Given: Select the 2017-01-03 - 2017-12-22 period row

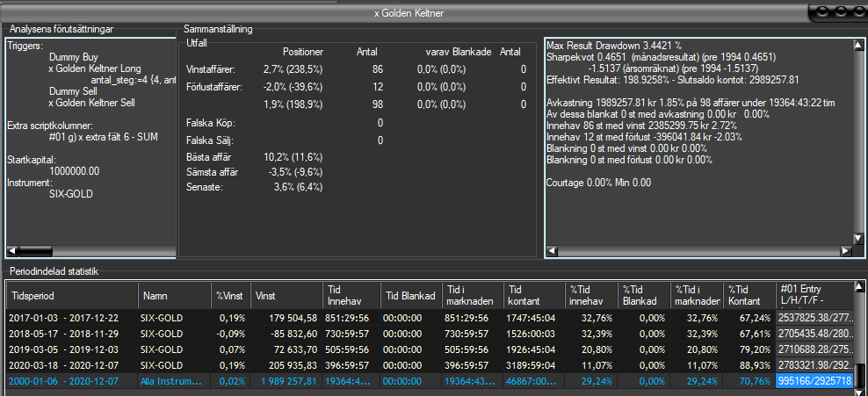Looking at the screenshot, I should point(70,317).
